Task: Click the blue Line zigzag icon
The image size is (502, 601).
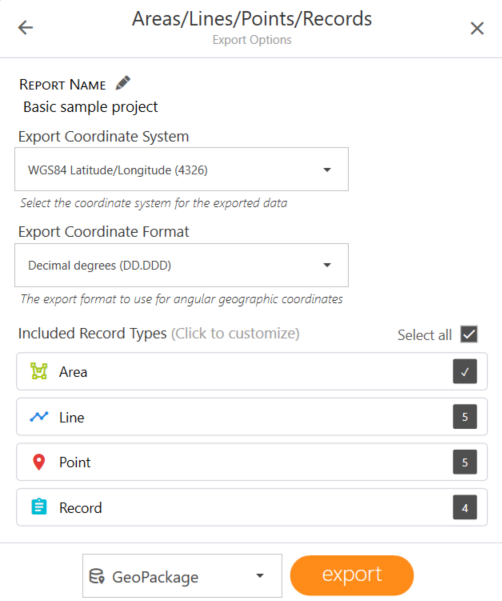Action: tap(39, 416)
